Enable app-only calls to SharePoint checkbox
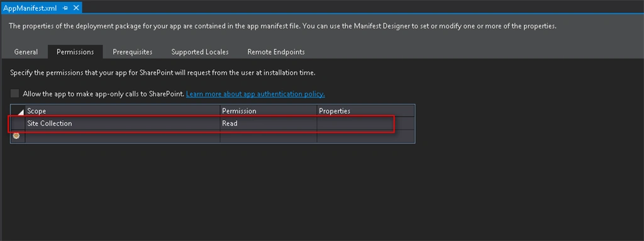 [15, 94]
